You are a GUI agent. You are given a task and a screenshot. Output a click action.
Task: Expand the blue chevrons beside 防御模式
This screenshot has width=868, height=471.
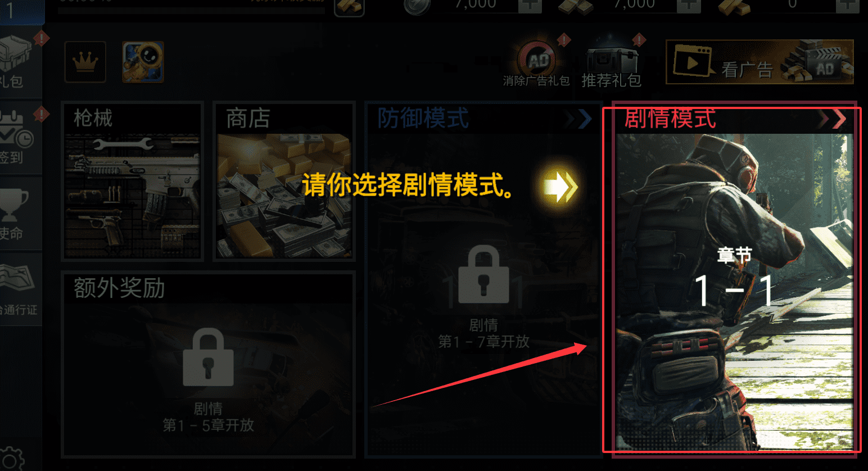[x=578, y=119]
